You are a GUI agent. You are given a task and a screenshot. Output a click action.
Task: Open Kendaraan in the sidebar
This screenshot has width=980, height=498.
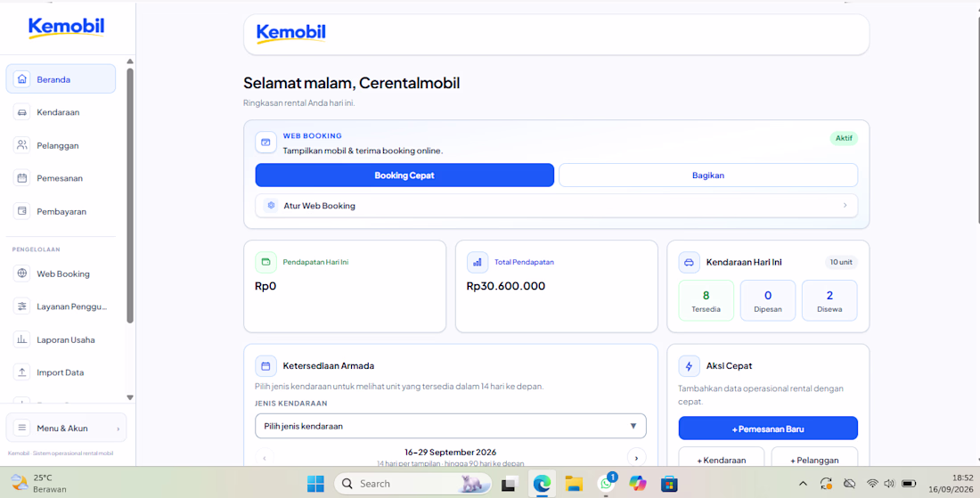coord(61,112)
